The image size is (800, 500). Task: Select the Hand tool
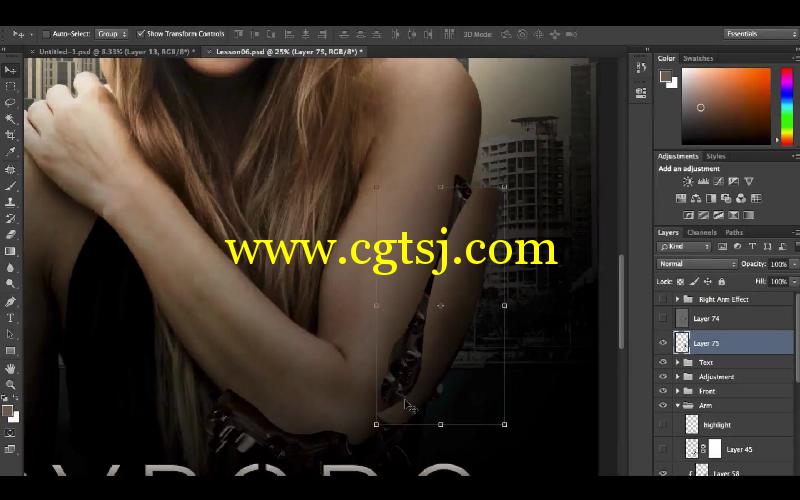[x=10, y=368]
